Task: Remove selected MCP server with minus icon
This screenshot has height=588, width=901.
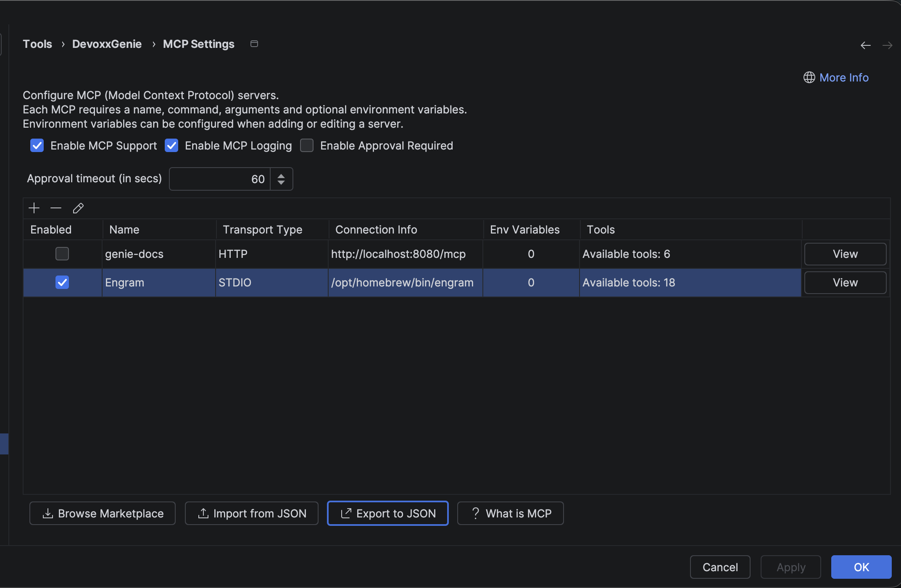Action: [x=56, y=208]
